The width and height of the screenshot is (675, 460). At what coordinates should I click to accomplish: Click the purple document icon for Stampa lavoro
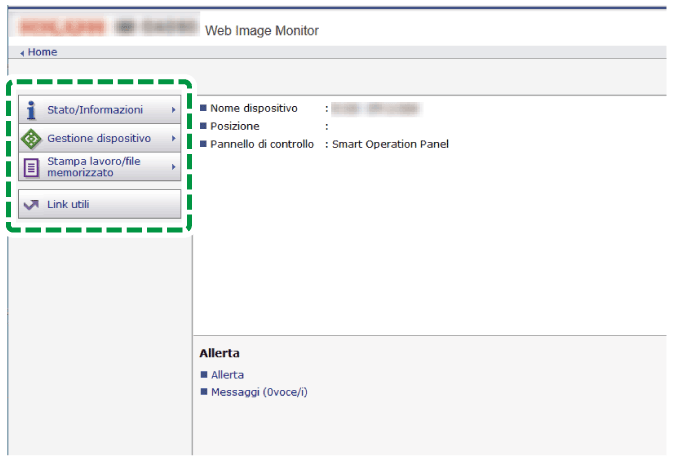31,167
